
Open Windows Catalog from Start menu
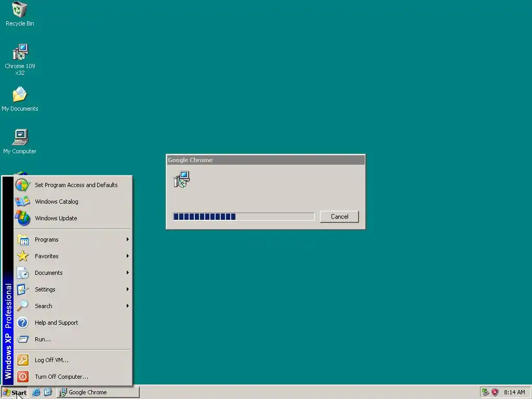tap(73, 202)
